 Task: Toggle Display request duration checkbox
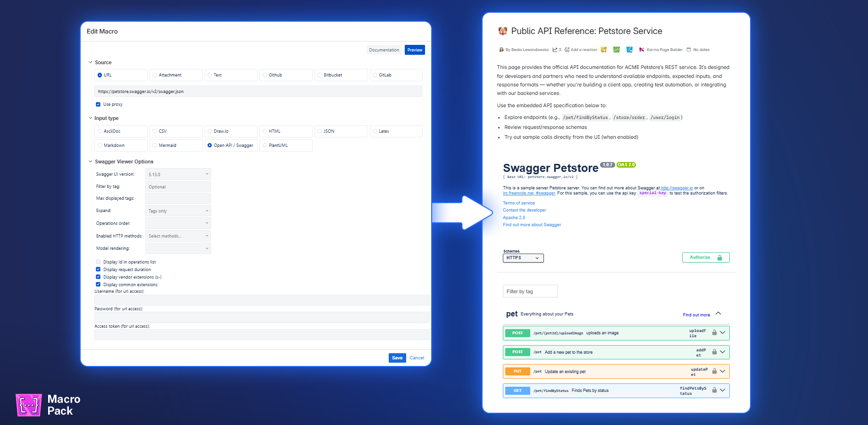point(98,269)
